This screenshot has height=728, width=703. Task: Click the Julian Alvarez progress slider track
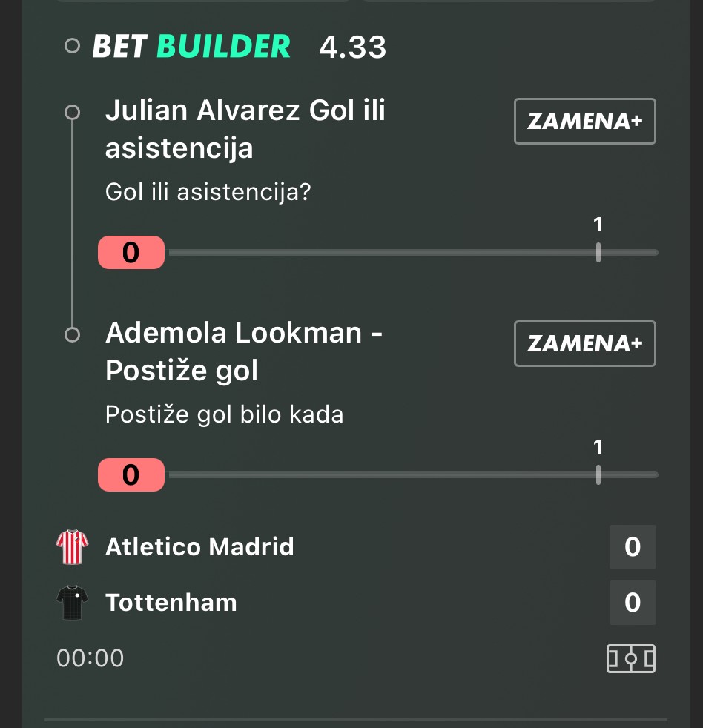click(412, 253)
